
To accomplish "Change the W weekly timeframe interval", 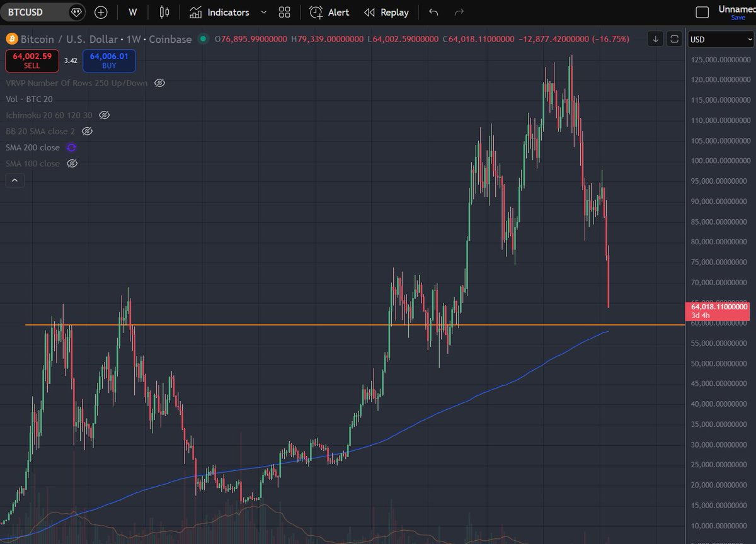I will tap(132, 12).
